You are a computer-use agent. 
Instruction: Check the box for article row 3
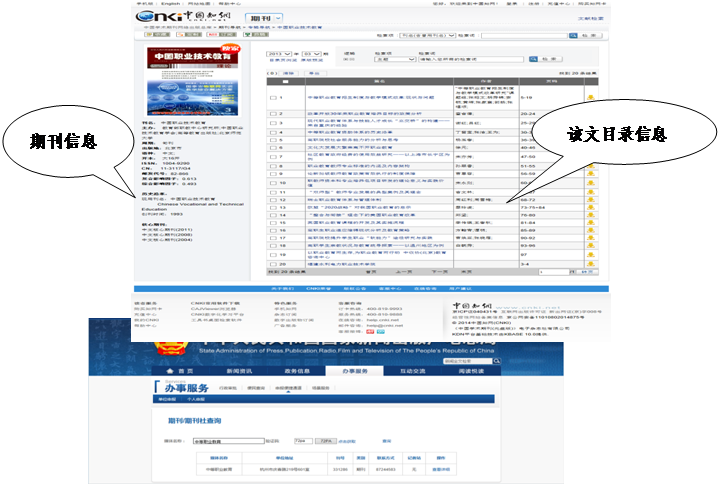(x=273, y=123)
